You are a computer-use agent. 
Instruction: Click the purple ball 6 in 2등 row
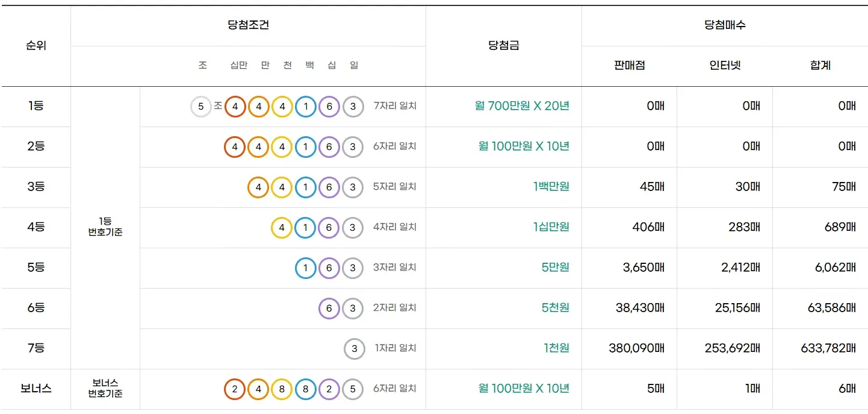329,147
